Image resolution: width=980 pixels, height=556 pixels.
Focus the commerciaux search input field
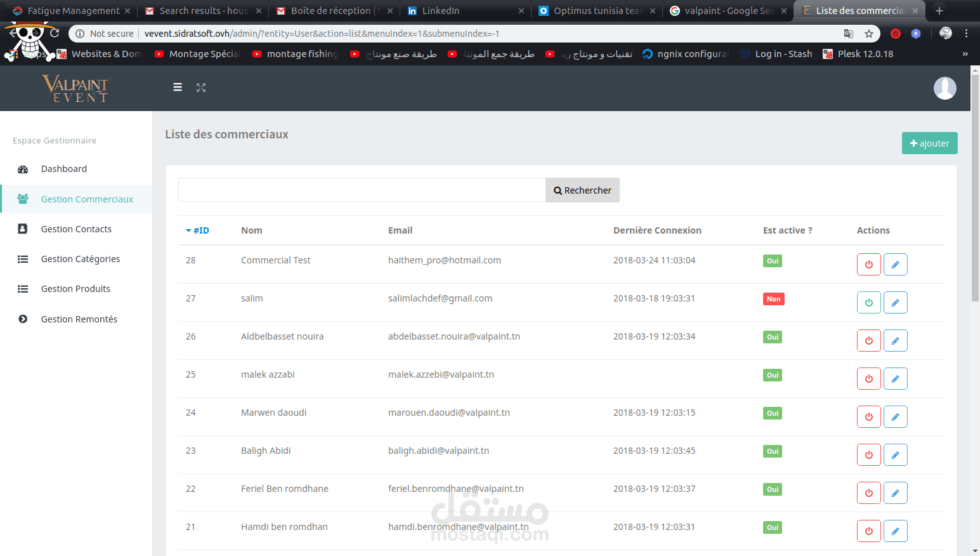coord(362,190)
